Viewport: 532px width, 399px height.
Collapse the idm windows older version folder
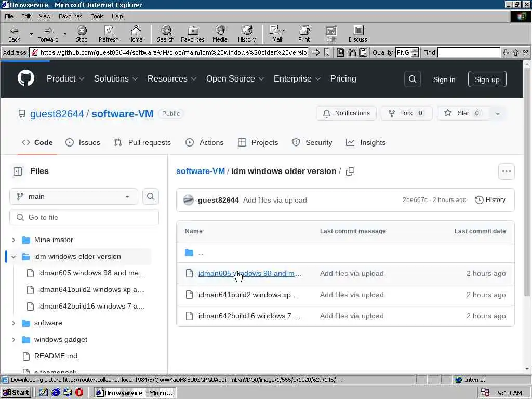[14, 257]
